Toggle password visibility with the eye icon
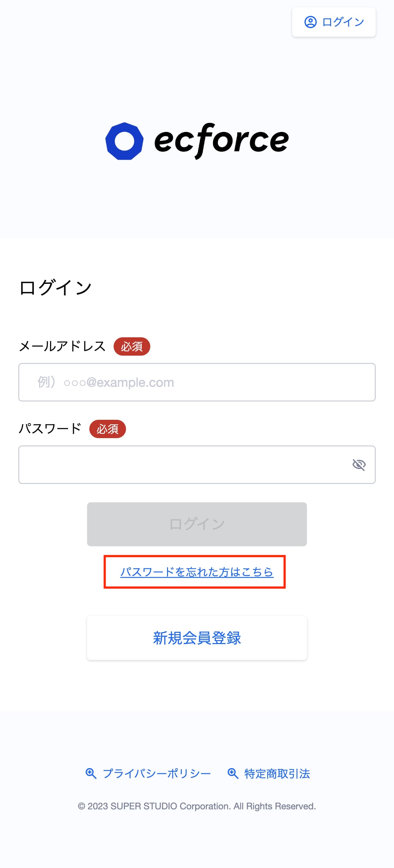This screenshot has height=868, width=394. tap(359, 465)
